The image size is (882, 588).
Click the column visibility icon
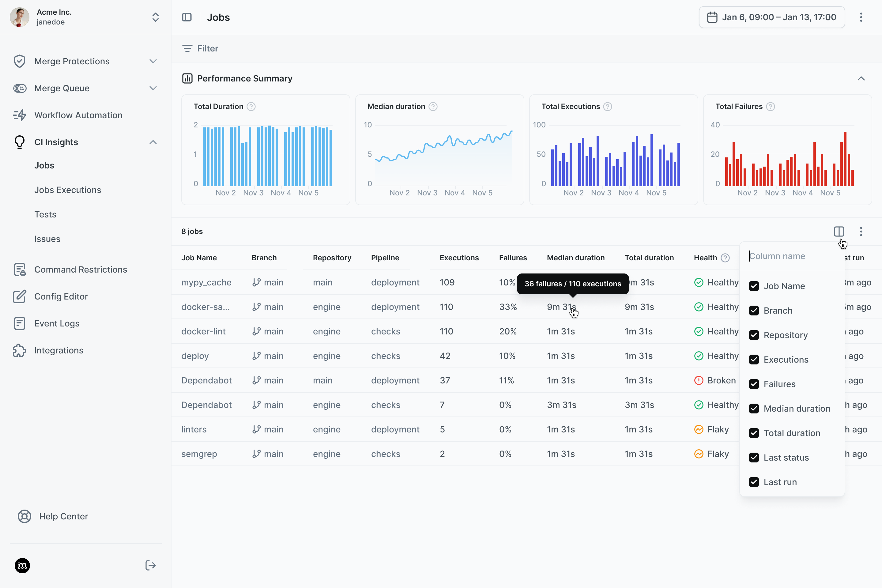click(x=839, y=232)
